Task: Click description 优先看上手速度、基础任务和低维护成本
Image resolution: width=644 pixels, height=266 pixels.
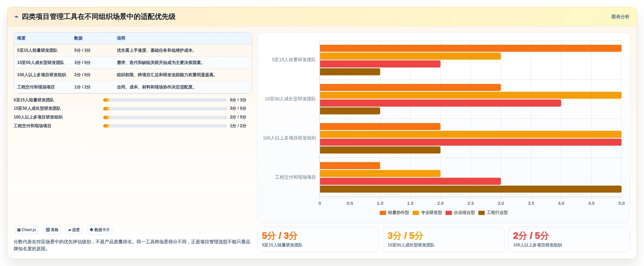Action: pos(156,50)
